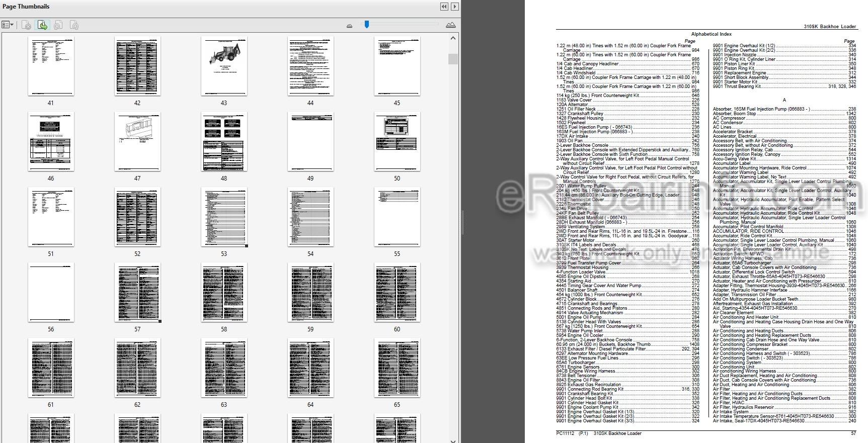This screenshot has width=868, height=443.
Task: Select page 60 thumbnail
Action: (x=397, y=292)
